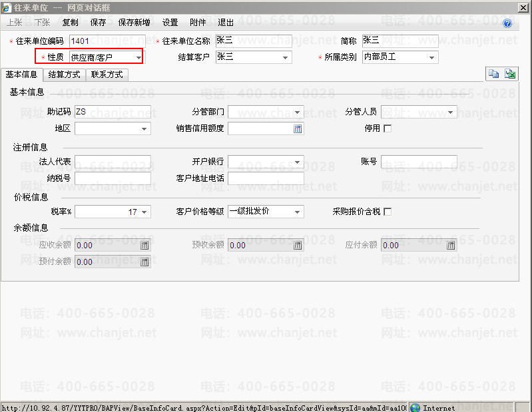Click the 账号 input field
This screenshot has height=412, width=532.
[x=419, y=162]
